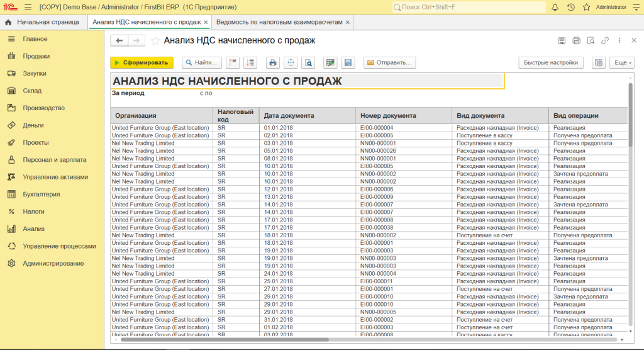Expand the Еще dropdown menu
644x350 pixels.
622,62
